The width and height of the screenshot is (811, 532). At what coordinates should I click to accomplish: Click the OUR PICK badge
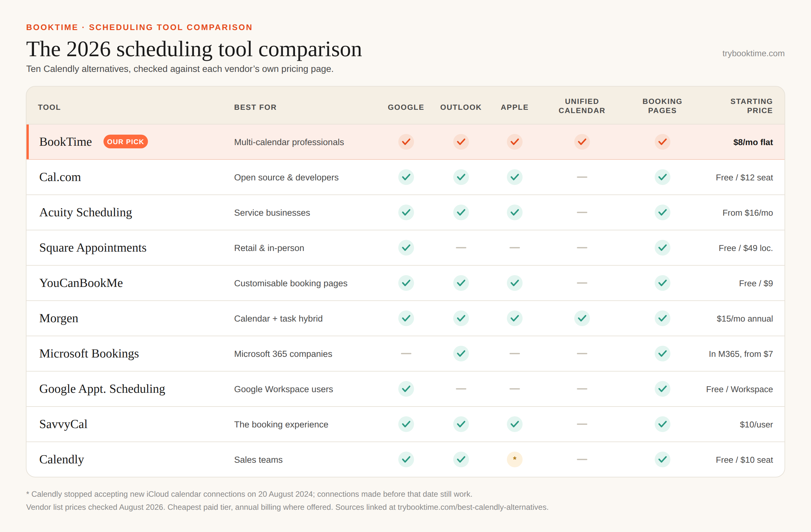[125, 142]
